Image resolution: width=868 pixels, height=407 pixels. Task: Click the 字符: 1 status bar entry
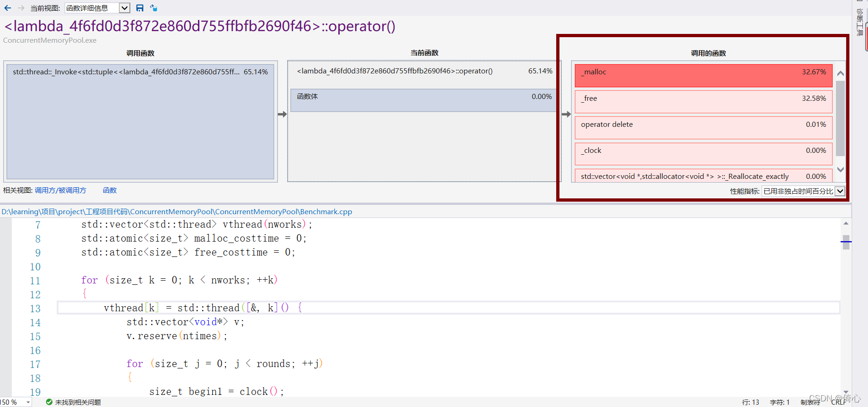click(780, 402)
